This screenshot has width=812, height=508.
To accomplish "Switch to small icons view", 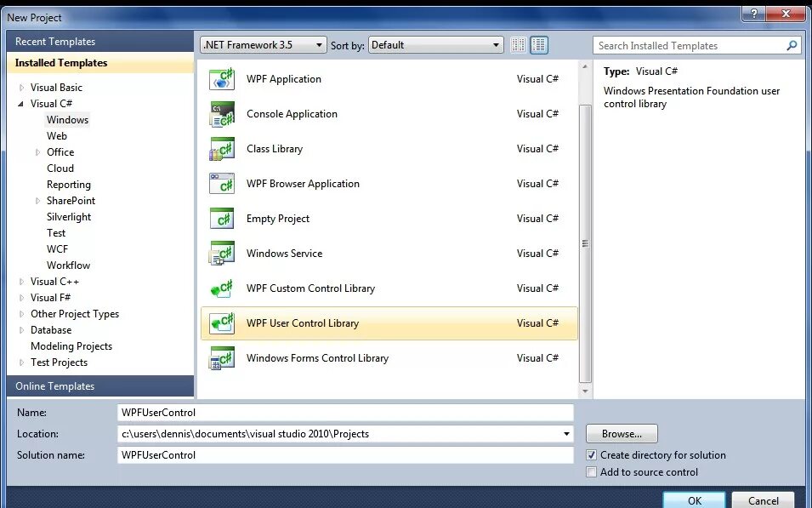I will (x=519, y=45).
